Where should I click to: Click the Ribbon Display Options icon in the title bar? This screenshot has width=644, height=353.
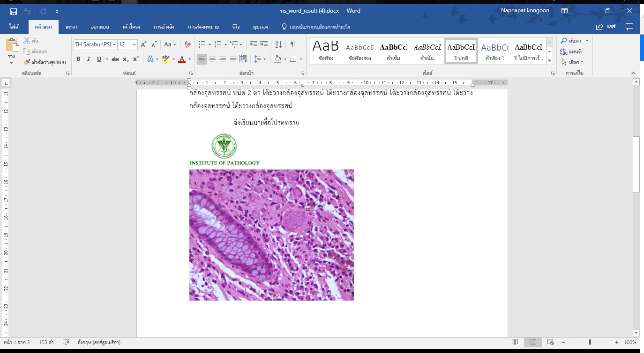565,11
